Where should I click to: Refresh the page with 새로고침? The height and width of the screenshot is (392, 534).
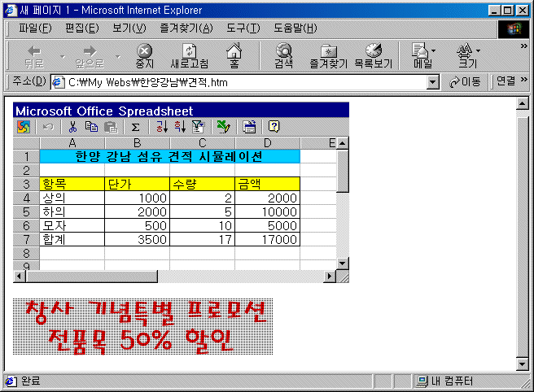tap(189, 56)
